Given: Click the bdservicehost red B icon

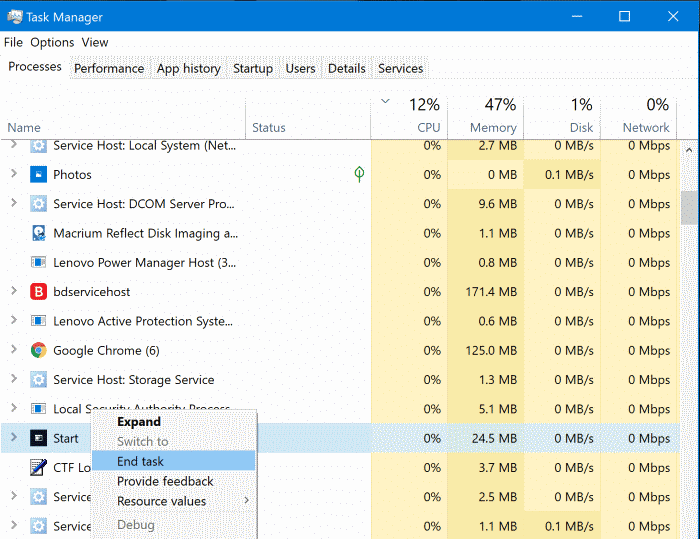Looking at the screenshot, I should [38, 292].
